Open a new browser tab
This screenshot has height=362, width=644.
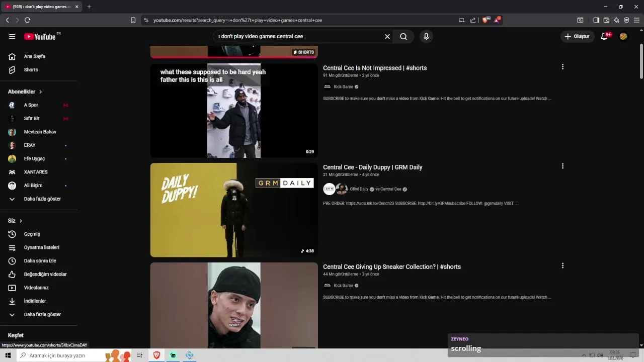[89, 7]
